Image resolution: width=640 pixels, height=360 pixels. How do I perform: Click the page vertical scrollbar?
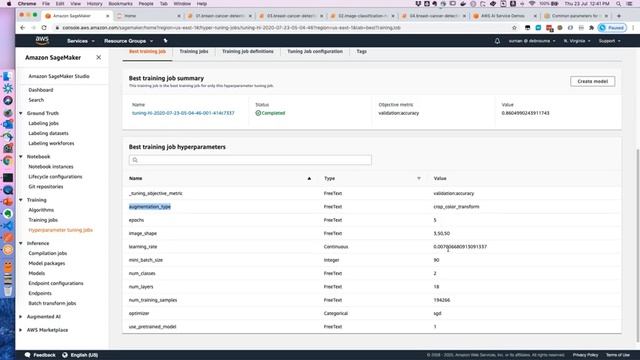(637, 245)
